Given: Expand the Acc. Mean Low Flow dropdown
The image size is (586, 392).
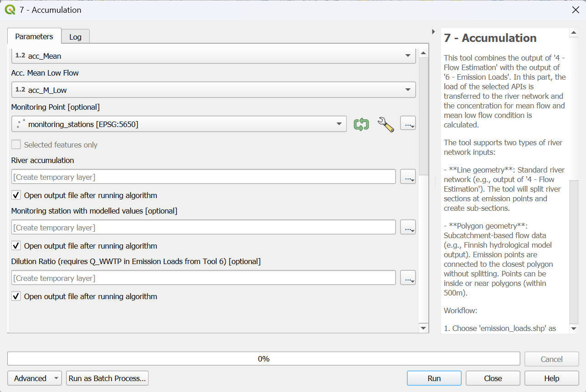Looking at the screenshot, I should coord(408,90).
